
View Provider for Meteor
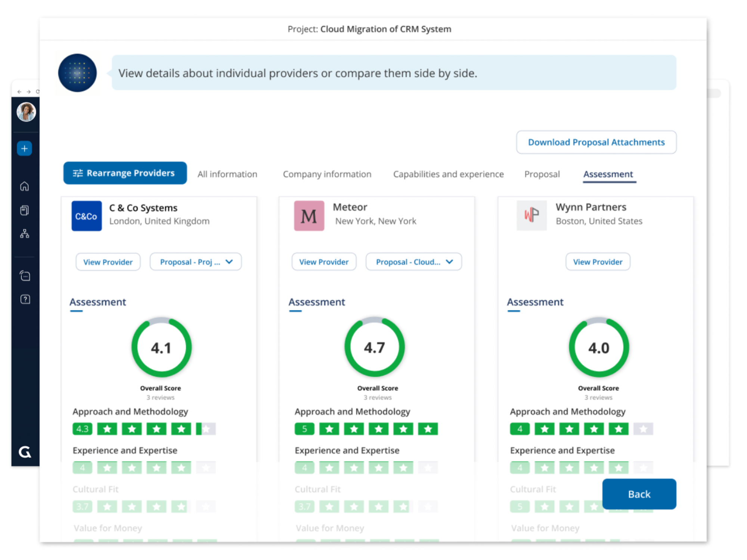tap(324, 262)
